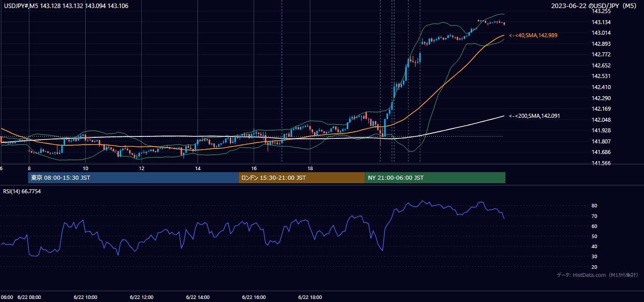
Task: Click price axis value 141.566
Action: coord(601,163)
